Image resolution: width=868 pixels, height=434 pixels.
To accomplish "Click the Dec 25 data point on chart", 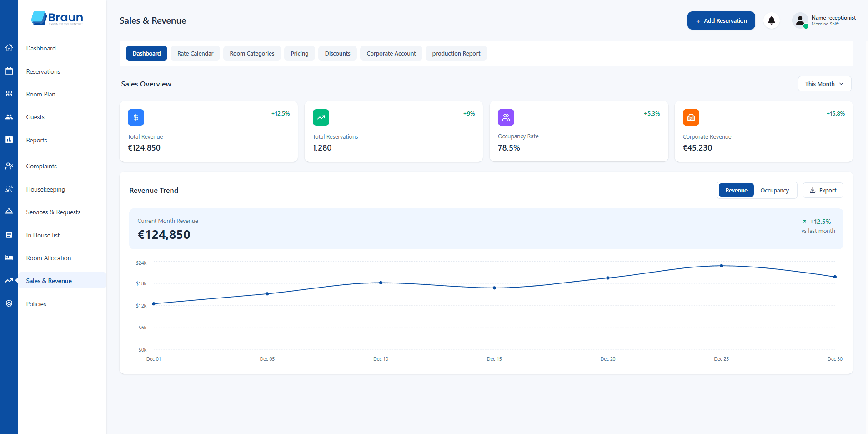I will coord(722,266).
